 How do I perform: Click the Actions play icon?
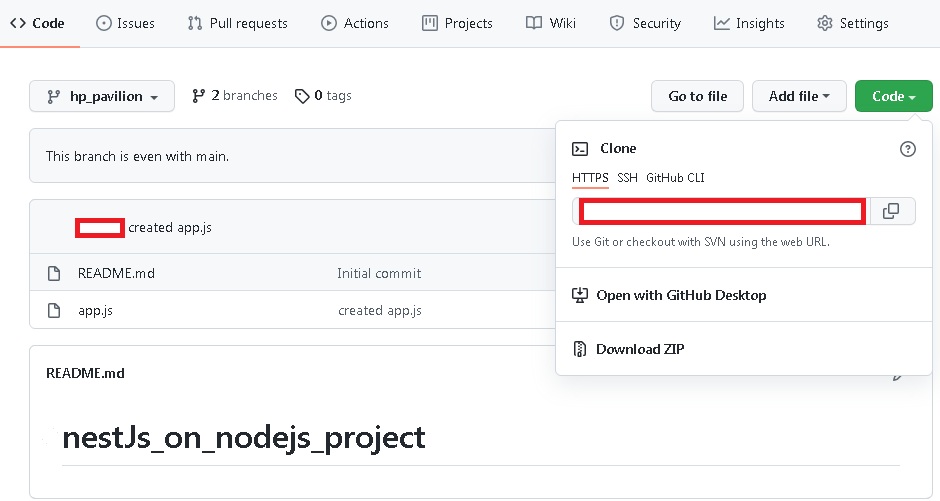[329, 23]
